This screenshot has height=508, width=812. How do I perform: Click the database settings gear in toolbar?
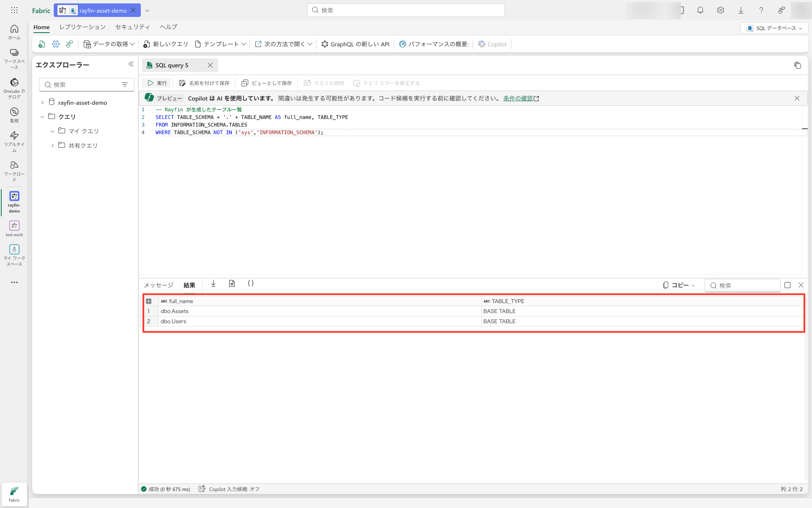(56, 44)
